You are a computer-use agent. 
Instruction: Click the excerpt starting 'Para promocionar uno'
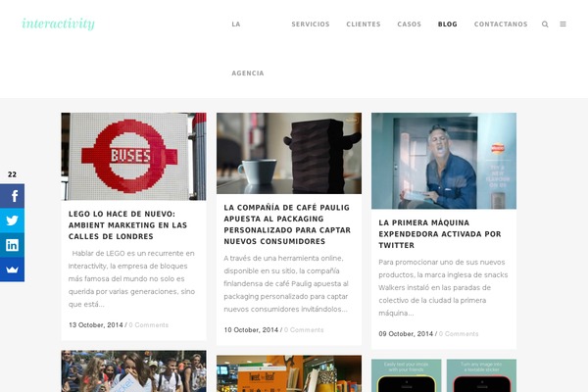pos(443,287)
